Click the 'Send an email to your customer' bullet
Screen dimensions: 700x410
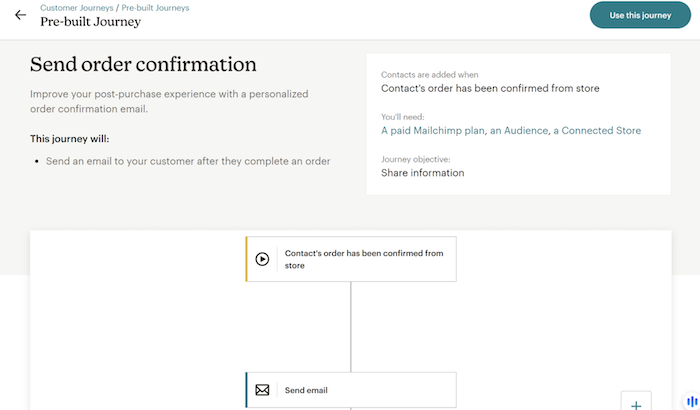(x=188, y=160)
